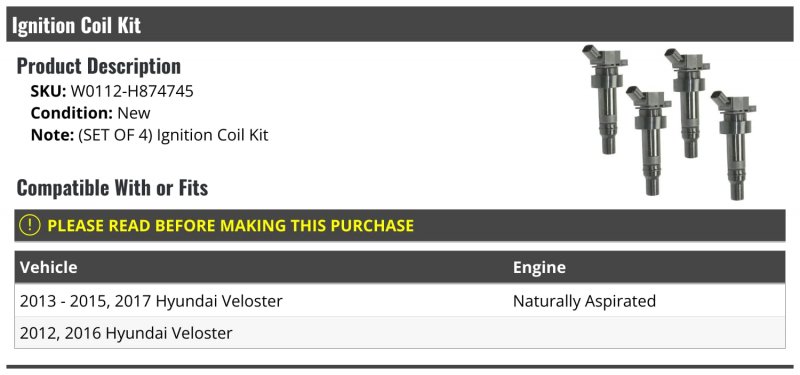Image resolution: width=800 pixels, height=375 pixels.
Task: Click the Vehicle column header
Action: pos(49,267)
